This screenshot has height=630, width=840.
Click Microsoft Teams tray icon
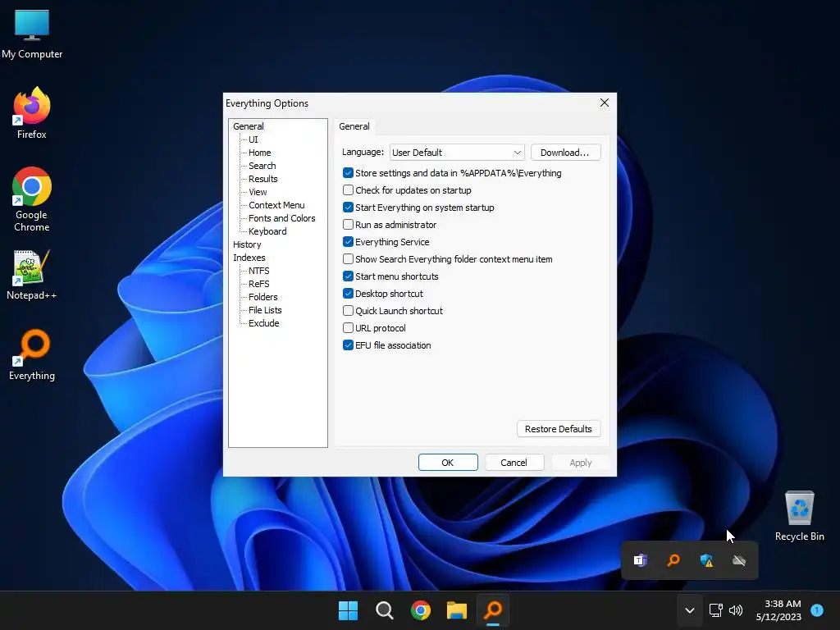pyautogui.click(x=641, y=560)
